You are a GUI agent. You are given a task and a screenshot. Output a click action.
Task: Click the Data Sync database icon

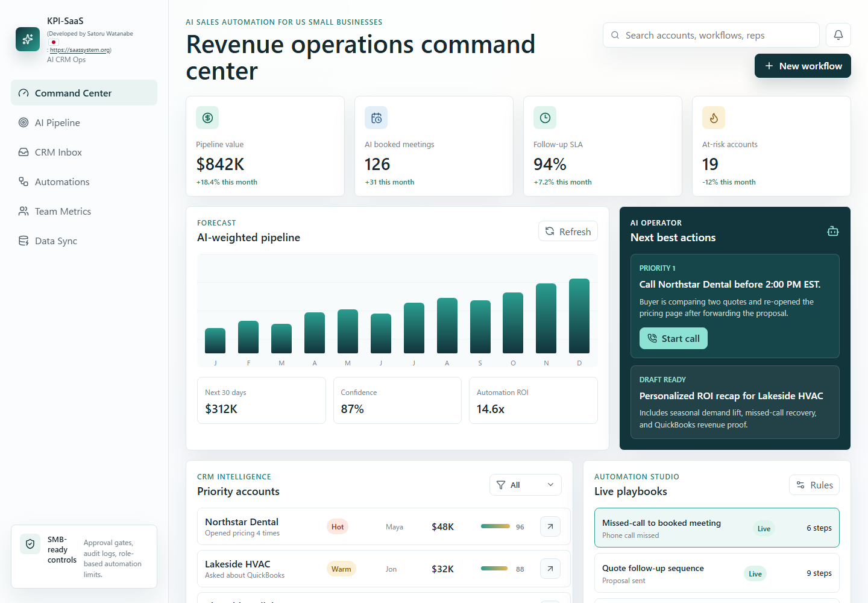coord(24,241)
